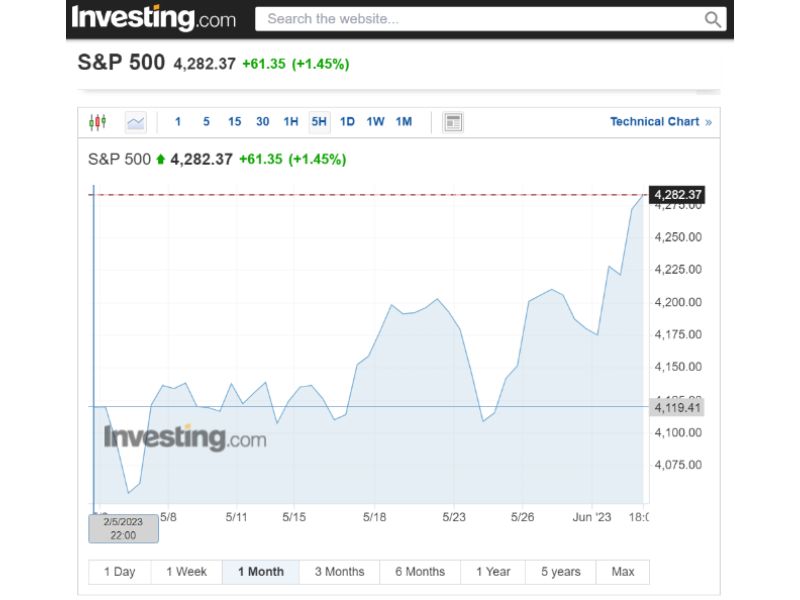
Task: Switch chart interval to 1W
Action: coord(376,122)
